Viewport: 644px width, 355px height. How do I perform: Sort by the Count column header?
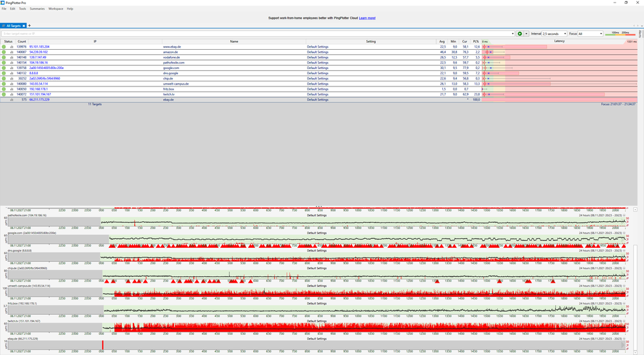click(22, 41)
